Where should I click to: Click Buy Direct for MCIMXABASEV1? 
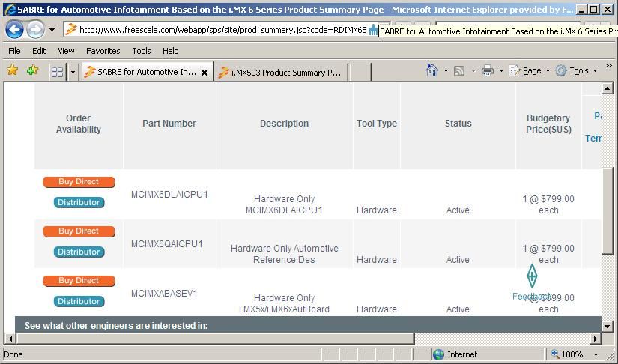(x=79, y=281)
